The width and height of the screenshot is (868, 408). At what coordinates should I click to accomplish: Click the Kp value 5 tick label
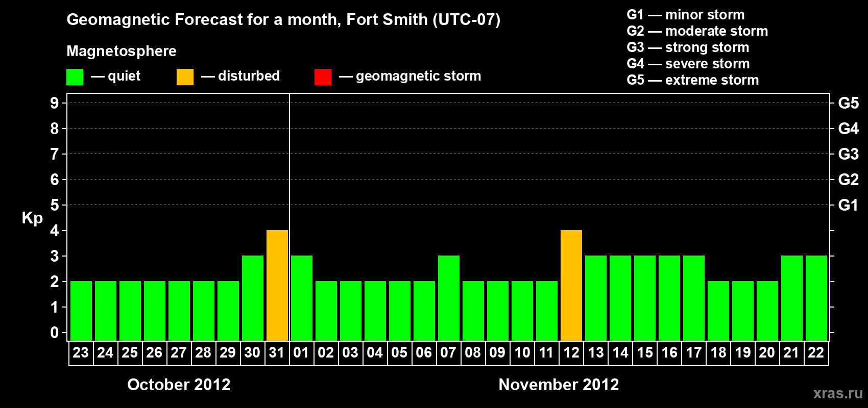point(55,205)
